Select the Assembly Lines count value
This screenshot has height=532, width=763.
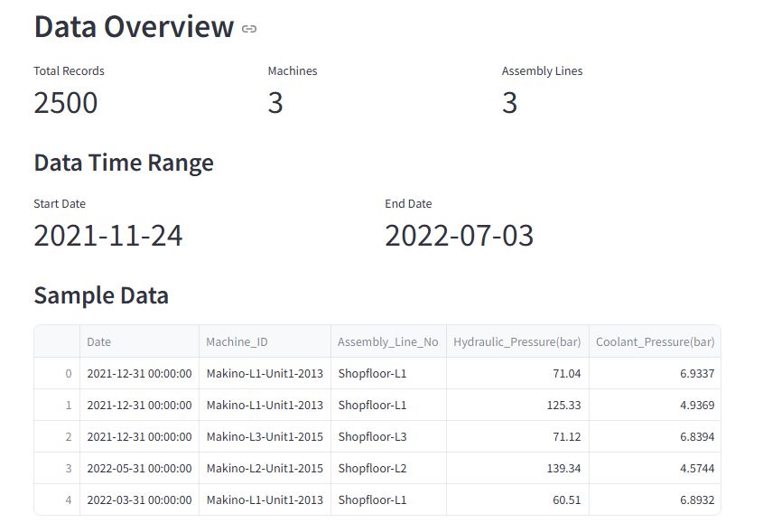click(x=509, y=102)
